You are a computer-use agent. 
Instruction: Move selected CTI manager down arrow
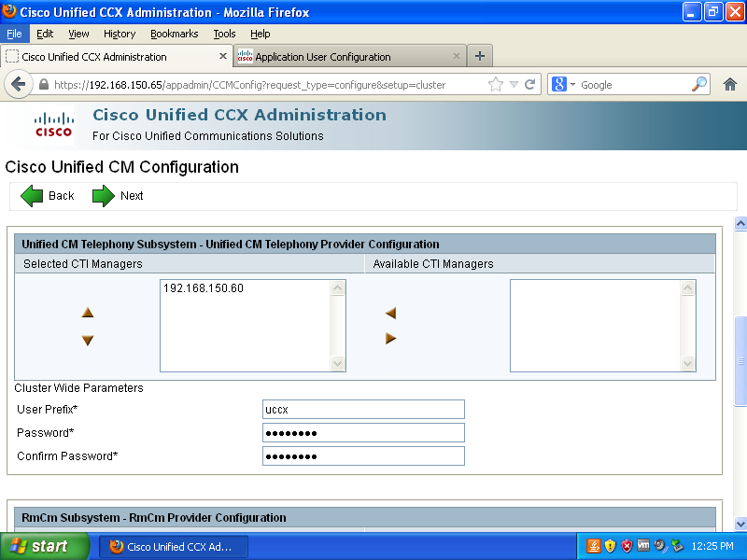pos(88,340)
